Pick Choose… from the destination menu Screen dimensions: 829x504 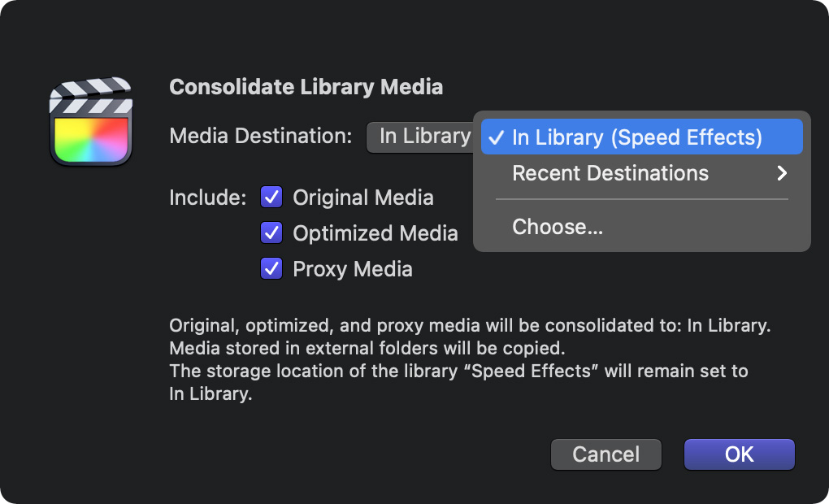[642, 227]
